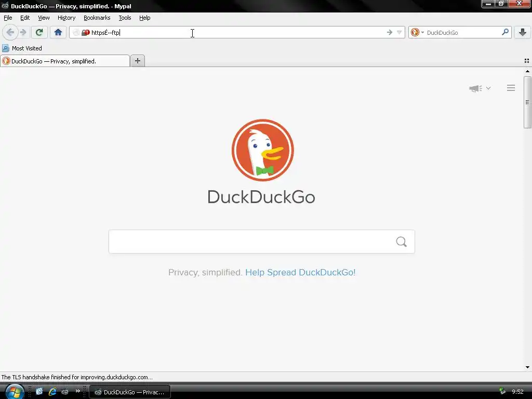Open a new tab with the plus button
This screenshot has height=399, width=532.
137,61
